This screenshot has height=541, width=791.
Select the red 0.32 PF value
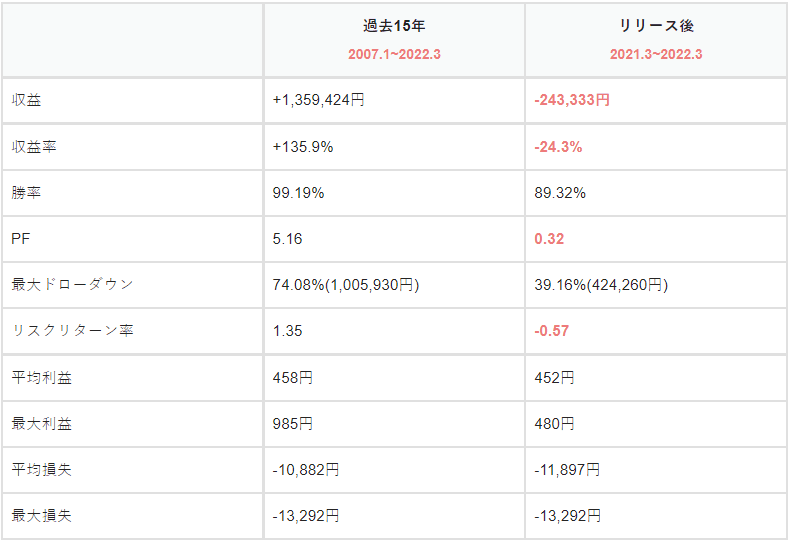pyautogui.click(x=549, y=239)
